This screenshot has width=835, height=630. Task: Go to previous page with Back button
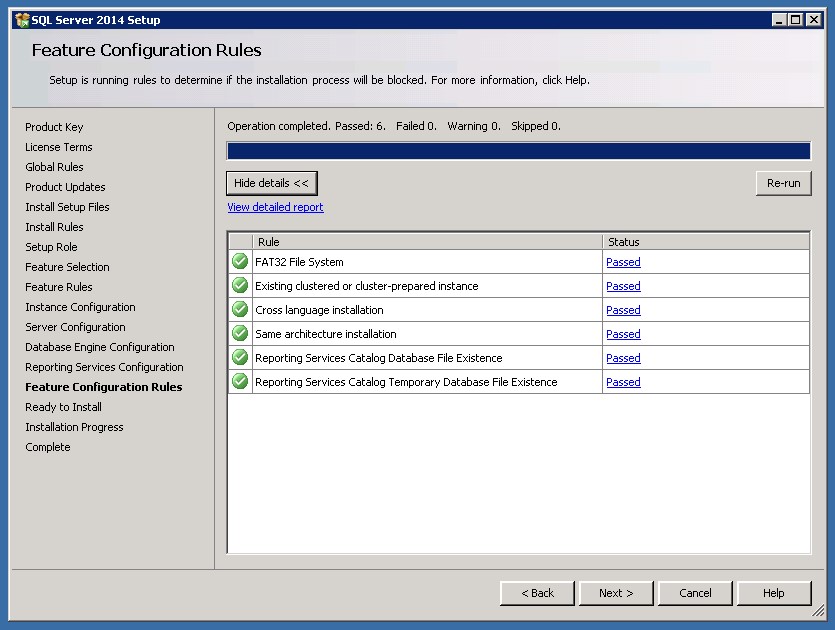[537, 593]
